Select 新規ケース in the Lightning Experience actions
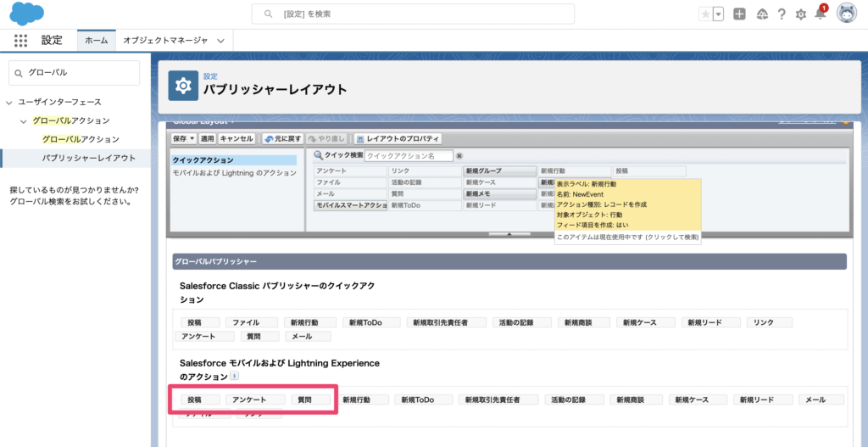868x447 pixels. coord(698,400)
